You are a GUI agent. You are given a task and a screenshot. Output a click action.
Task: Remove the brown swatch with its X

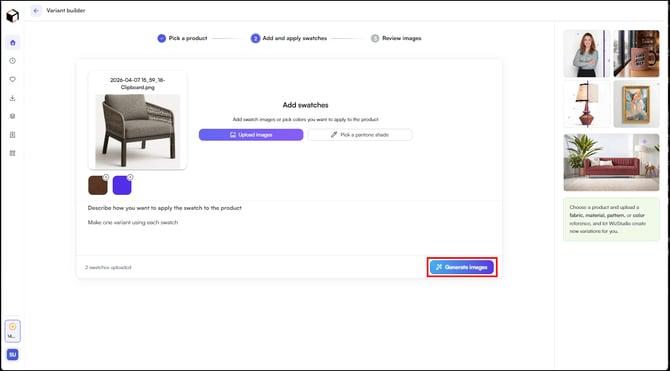tap(106, 177)
